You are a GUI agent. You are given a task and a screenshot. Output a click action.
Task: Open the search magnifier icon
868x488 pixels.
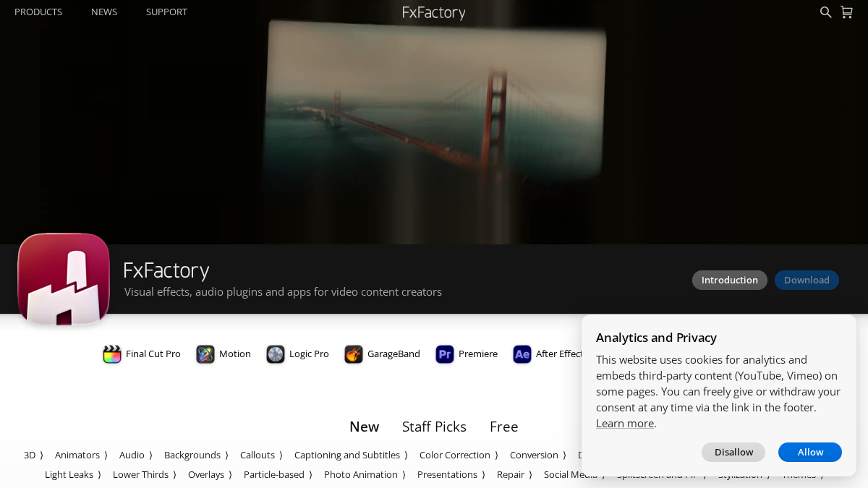point(825,12)
